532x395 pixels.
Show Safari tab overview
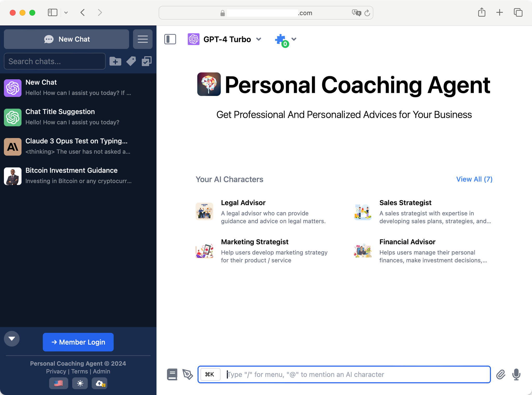[x=518, y=12]
